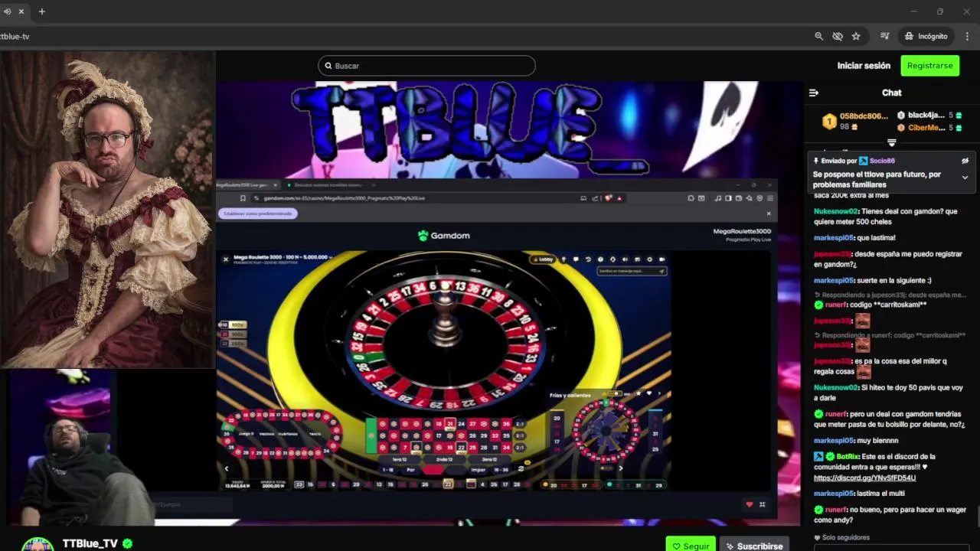Expand the gift leaderboard handle
The height and width of the screenshot is (551, 980).
(x=891, y=143)
